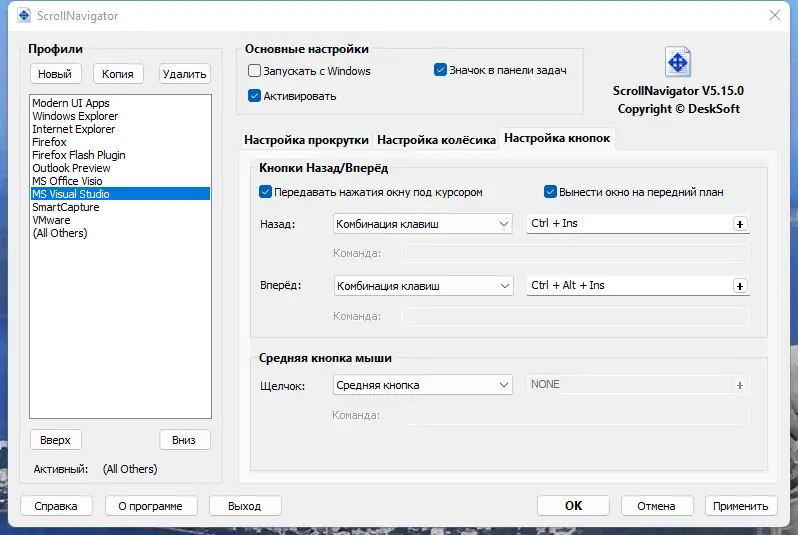Select SmartCapture profile

[120, 207]
